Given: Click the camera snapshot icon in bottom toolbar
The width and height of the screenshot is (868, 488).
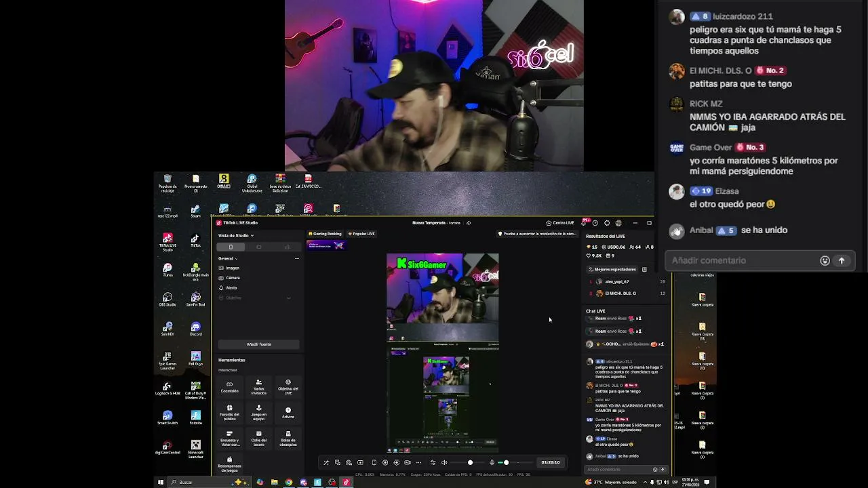Looking at the screenshot, I should tap(349, 462).
